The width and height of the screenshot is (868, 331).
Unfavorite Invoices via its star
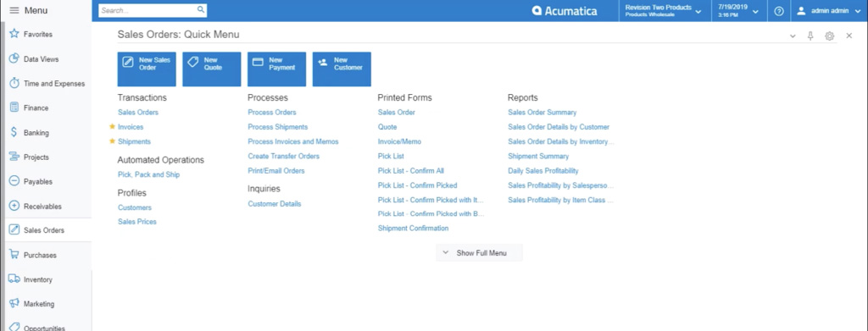coord(113,126)
